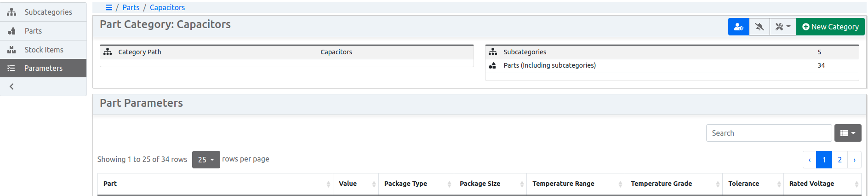Sort by the Value column header
This screenshot has height=196, width=868.
pos(356,184)
